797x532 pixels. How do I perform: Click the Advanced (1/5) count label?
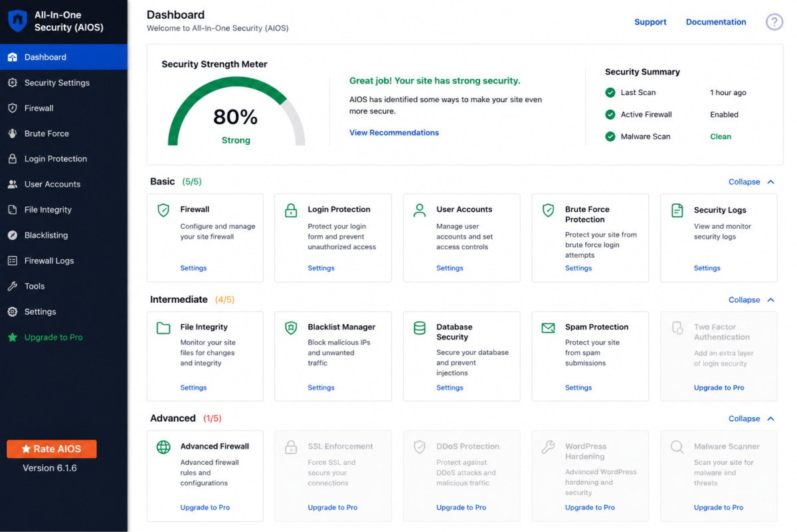[x=212, y=418]
